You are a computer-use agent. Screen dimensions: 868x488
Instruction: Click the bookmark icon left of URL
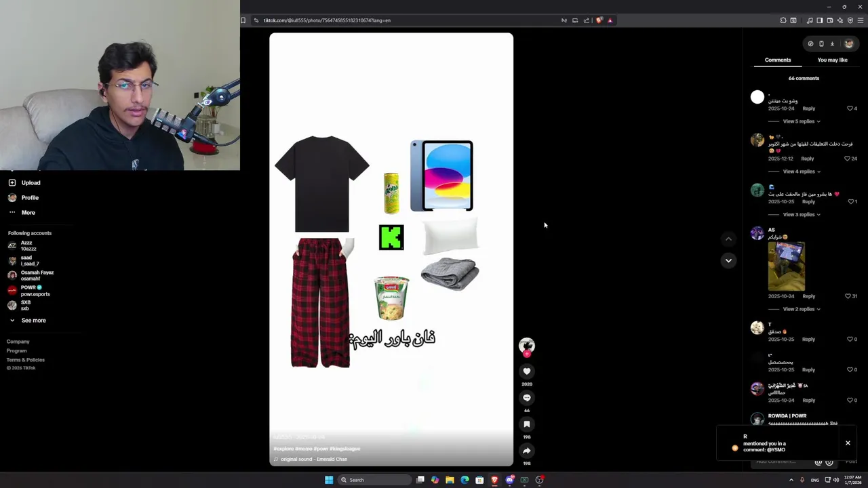point(243,20)
